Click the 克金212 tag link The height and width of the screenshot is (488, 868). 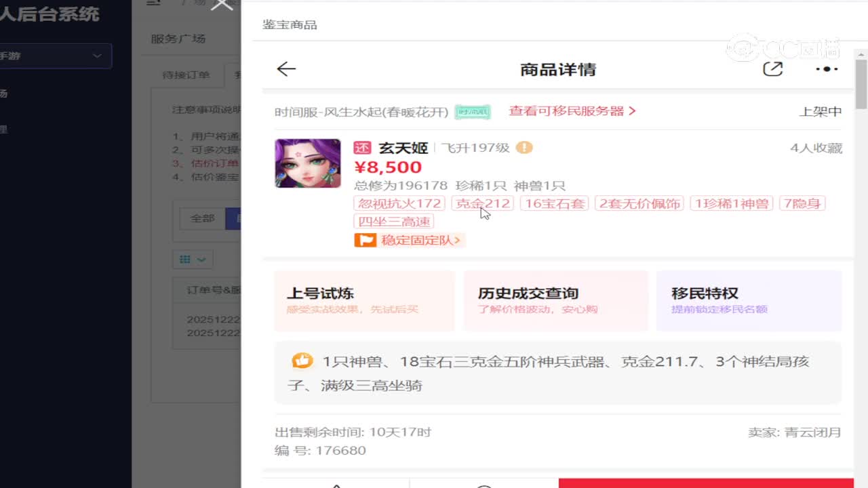(x=483, y=203)
